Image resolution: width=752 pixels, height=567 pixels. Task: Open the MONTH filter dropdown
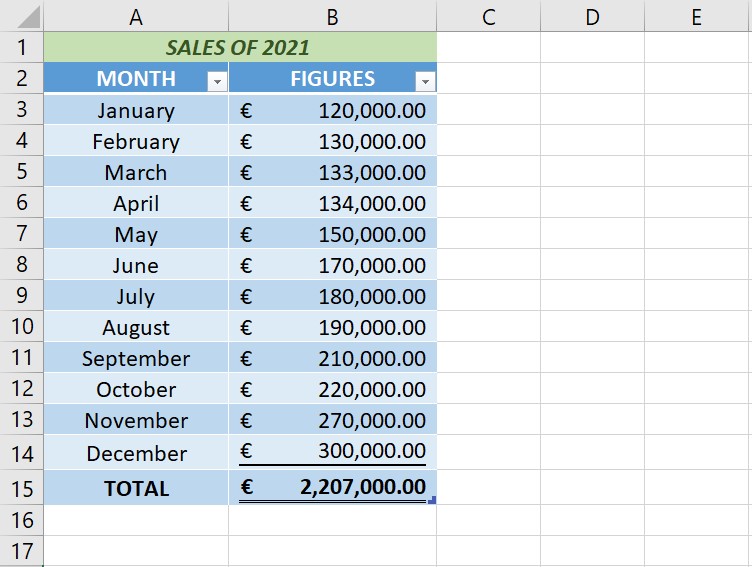point(217,82)
